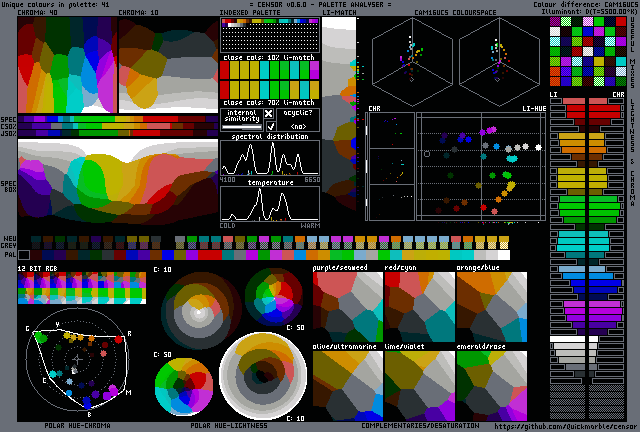Viewport: 640px width, 432px height.
Task: Toggle the acyclic <no> indicator
Action: (296, 126)
